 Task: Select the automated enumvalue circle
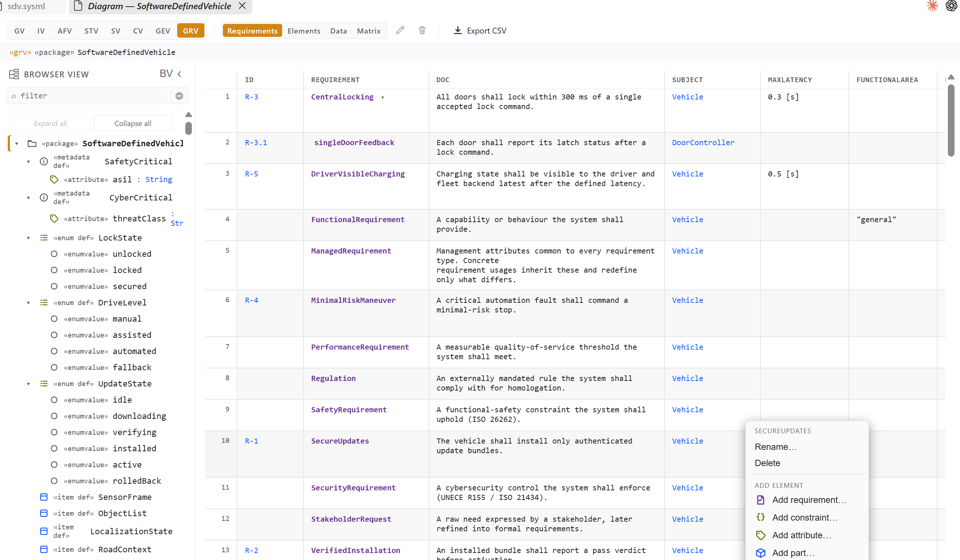pyautogui.click(x=54, y=351)
